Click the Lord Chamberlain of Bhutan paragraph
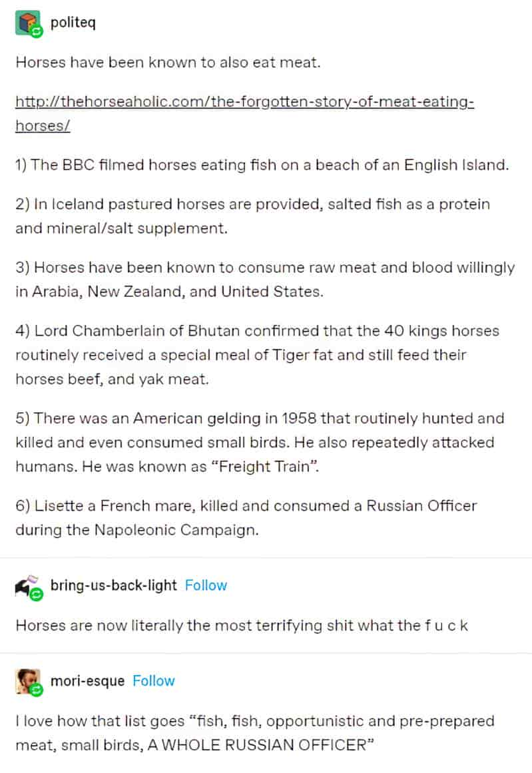532x773 pixels. click(258, 354)
